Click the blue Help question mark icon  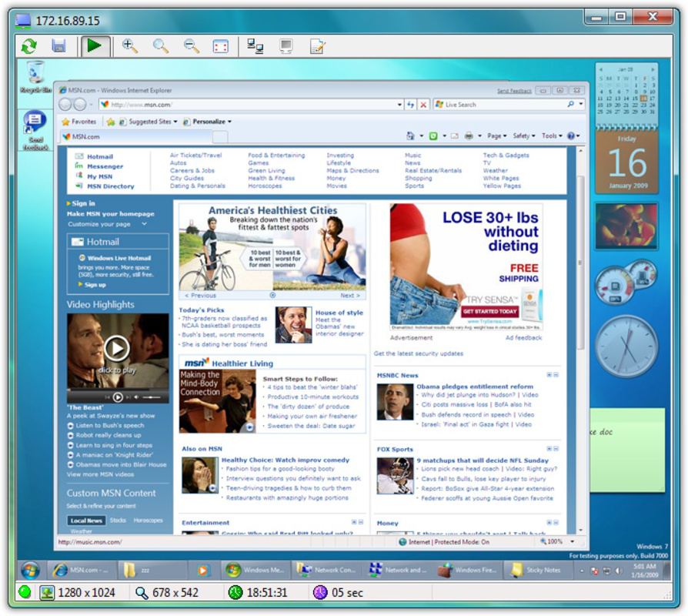click(571, 136)
